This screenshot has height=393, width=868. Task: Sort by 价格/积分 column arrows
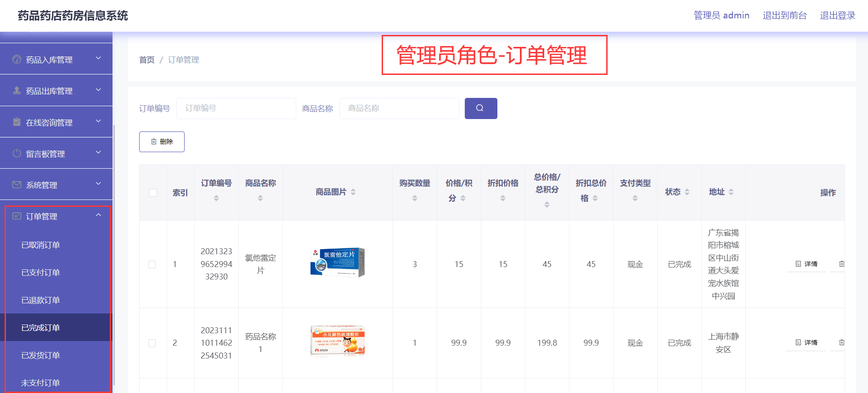pyautogui.click(x=463, y=198)
